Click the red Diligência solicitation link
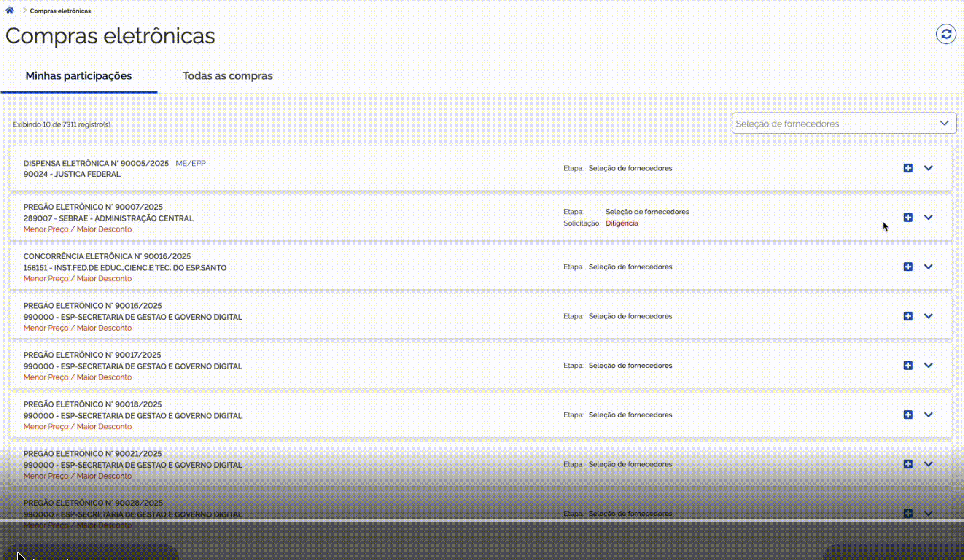964x560 pixels. 622,223
